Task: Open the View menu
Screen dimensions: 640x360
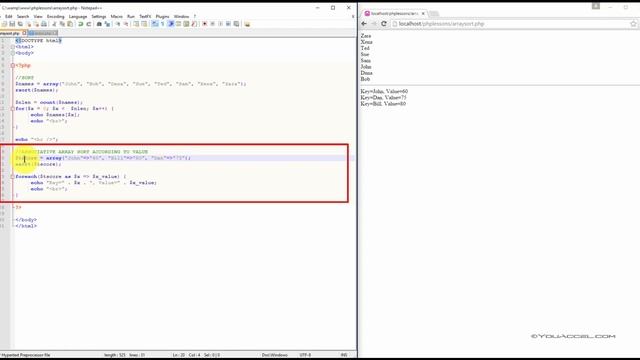Action: pos(38,16)
